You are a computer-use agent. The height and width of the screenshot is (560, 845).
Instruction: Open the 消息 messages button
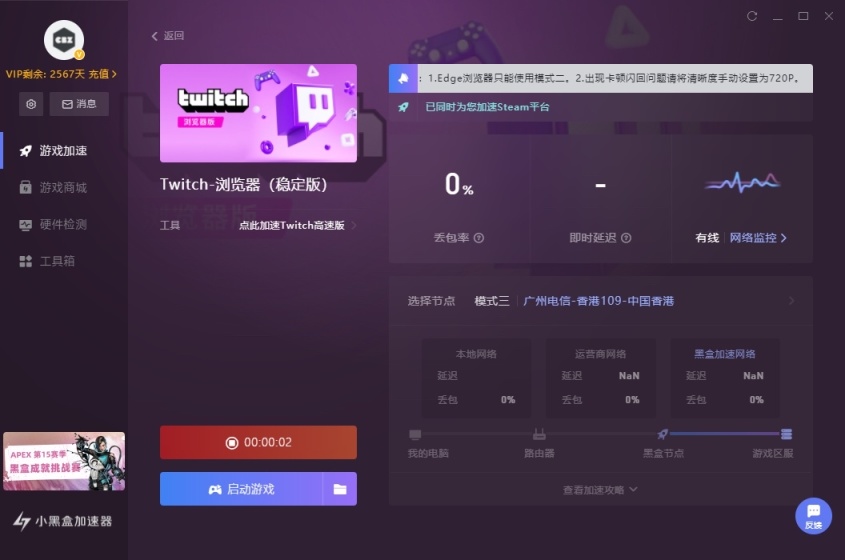tap(79, 104)
